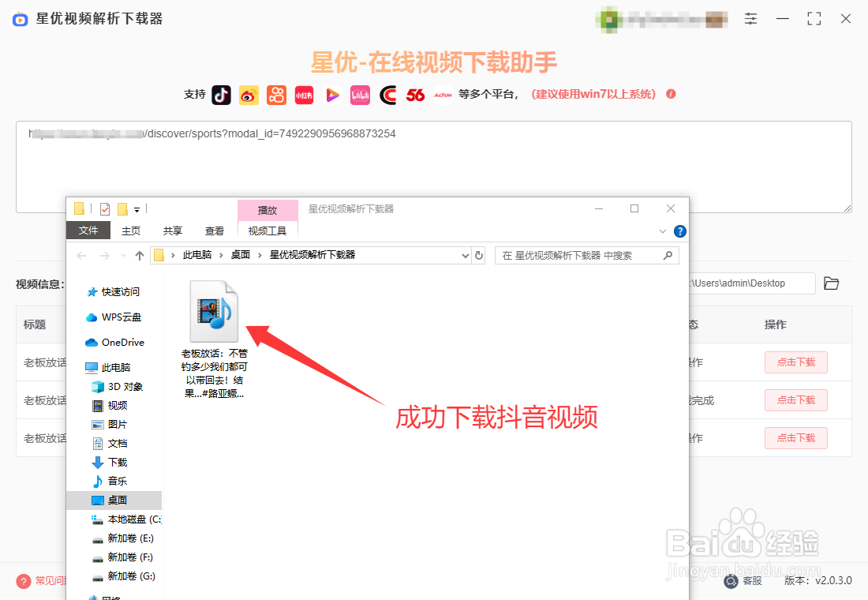Select 新加卷 (E:) drive
The width and height of the screenshot is (868, 600).
[123, 538]
